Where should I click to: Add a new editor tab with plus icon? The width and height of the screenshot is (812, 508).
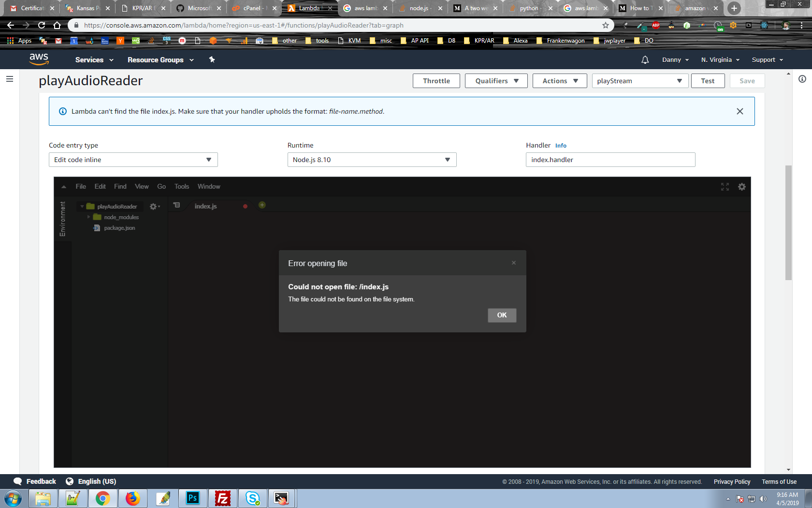pyautogui.click(x=262, y=205)
